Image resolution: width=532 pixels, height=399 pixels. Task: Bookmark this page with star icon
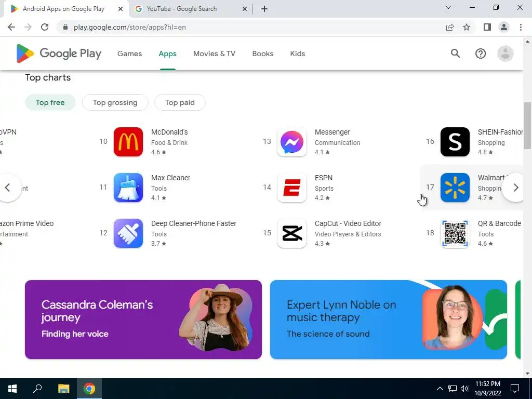point(467,27)
